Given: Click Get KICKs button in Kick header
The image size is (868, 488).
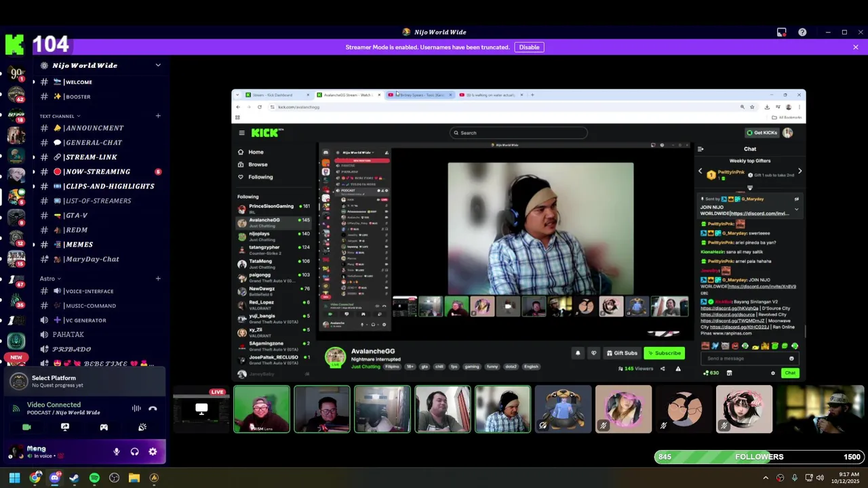Looking at the screenshot, I should [762, 133].
